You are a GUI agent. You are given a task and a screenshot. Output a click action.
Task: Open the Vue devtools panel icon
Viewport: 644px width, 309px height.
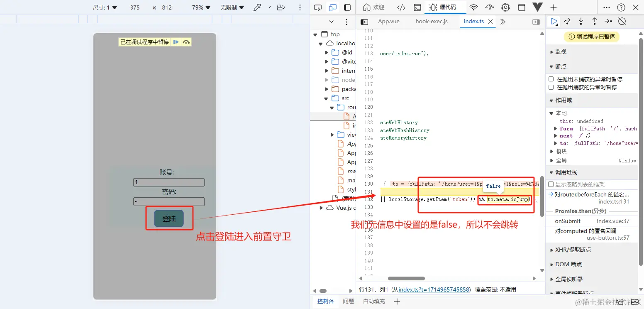tap(538, 7)
